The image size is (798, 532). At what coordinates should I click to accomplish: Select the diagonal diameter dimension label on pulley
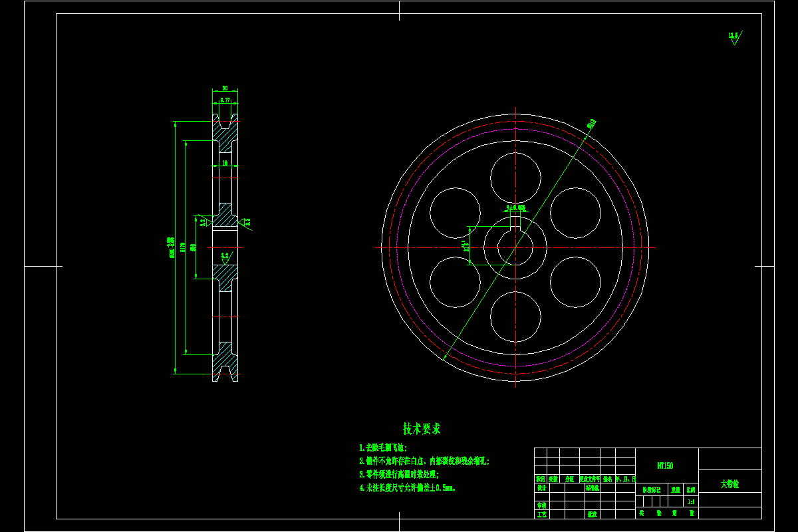pos(591,122)
